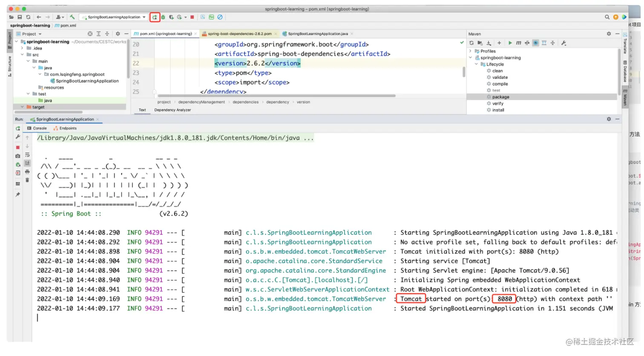
Task: Pin the Run tab with pin icon
Action: tap(18, 195)
